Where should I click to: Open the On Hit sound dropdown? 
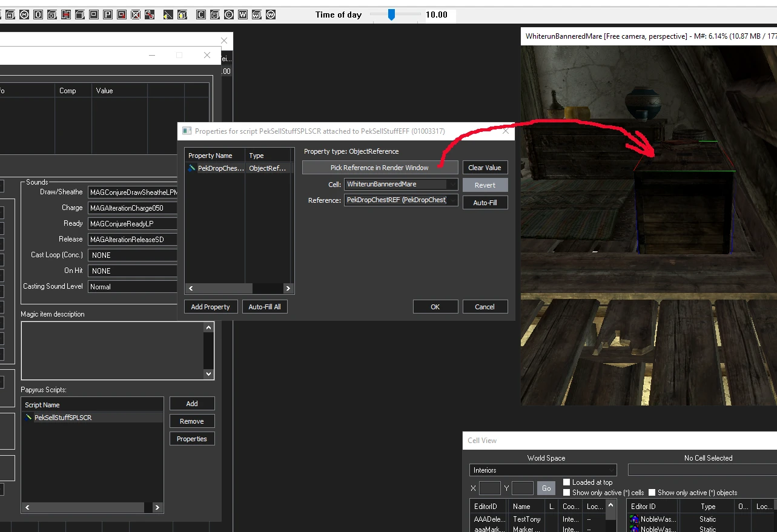pyautogui.click(x=132, y=271)
